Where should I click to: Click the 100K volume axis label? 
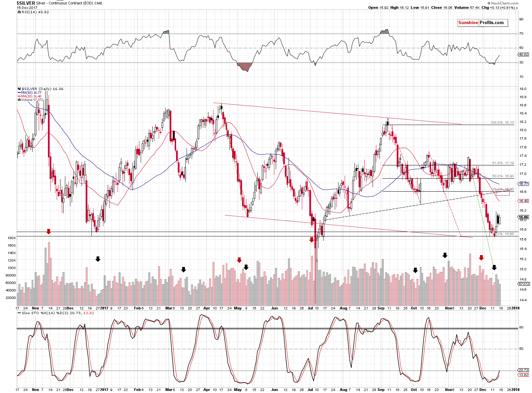pyautogui.click(x=12, y=268)
